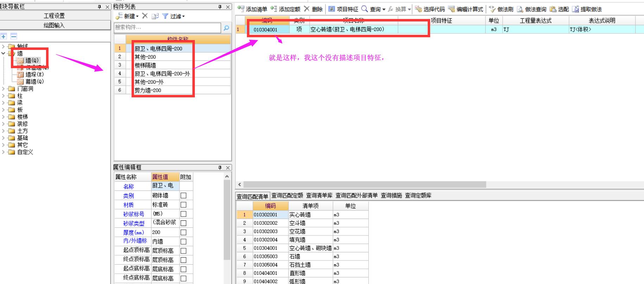The width and height of the screenshot is (644, 284).
Task: Click the 搜索构件 search field
Action: [167, 27]
